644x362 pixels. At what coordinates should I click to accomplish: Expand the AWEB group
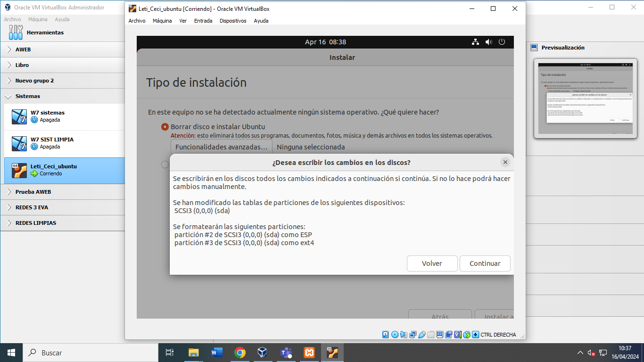(8, 49)
